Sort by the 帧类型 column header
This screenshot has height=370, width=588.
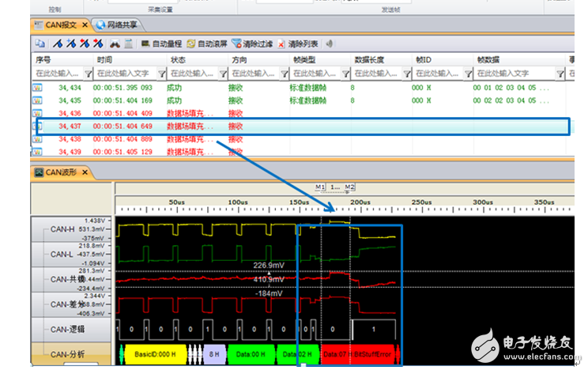(320, 59)
